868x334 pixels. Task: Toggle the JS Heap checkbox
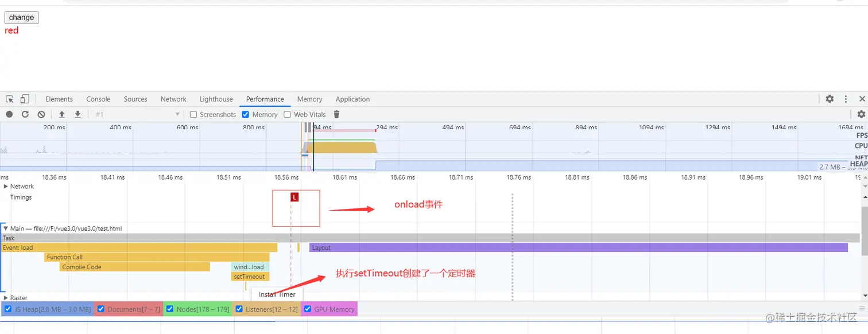(7, 309)
